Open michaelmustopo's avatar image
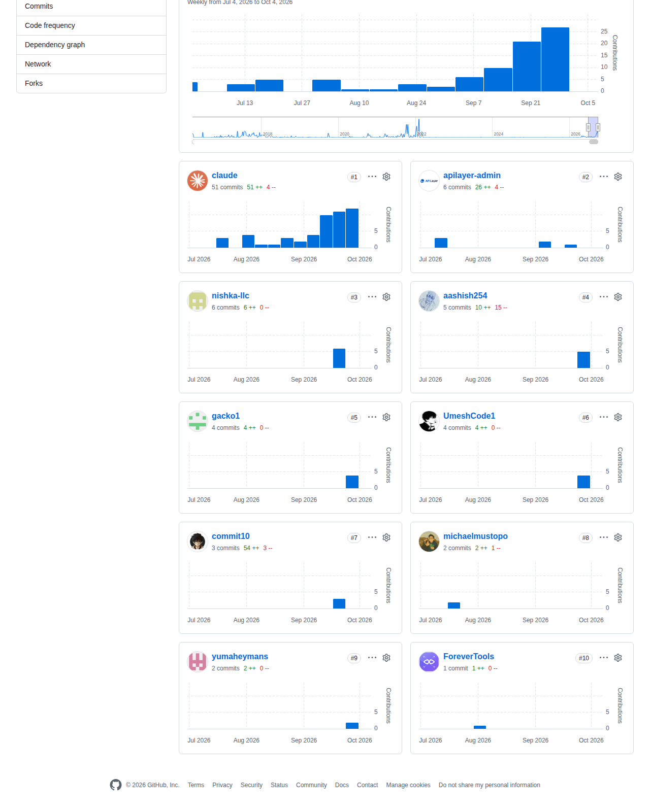 click(x=429, y=542)
